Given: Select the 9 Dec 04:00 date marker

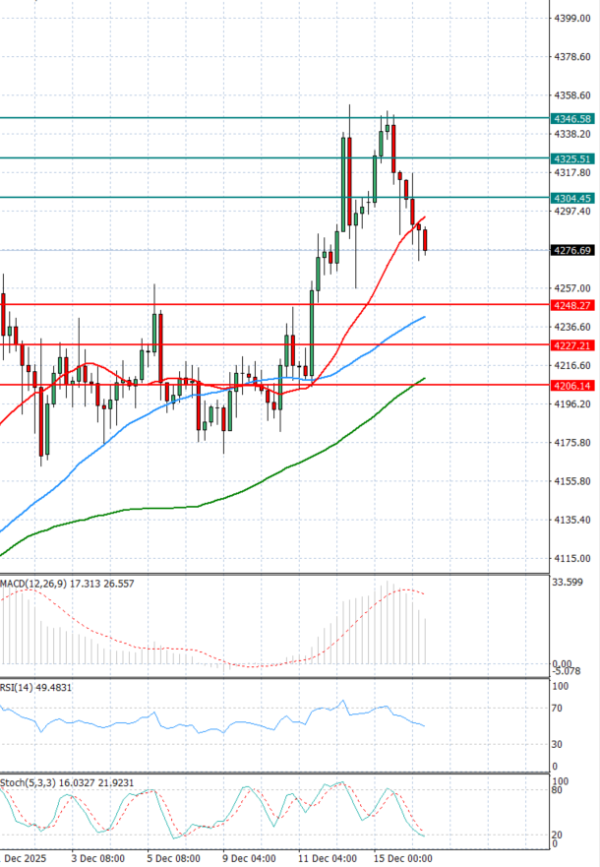Looking at the screenshot, I should 248,858.
